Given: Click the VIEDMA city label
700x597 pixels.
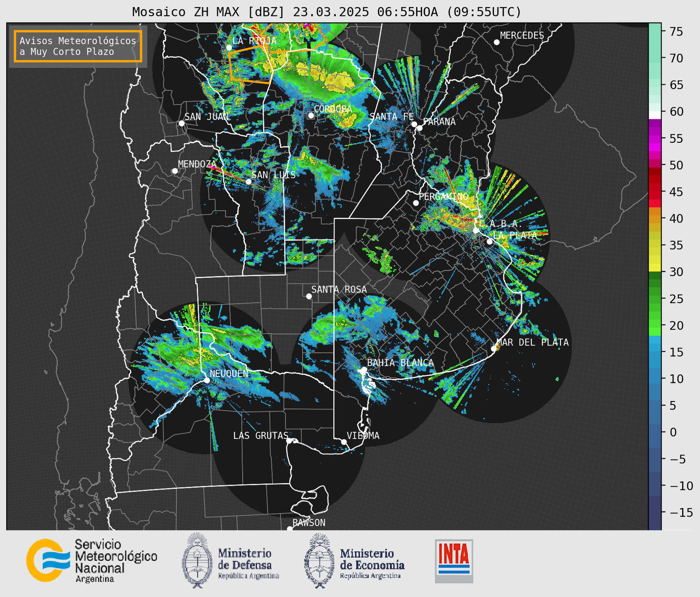Looking at the screenshot, I should 363,436.
